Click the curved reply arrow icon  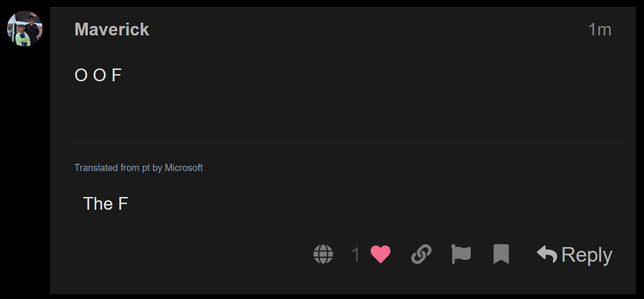[547, 254]
